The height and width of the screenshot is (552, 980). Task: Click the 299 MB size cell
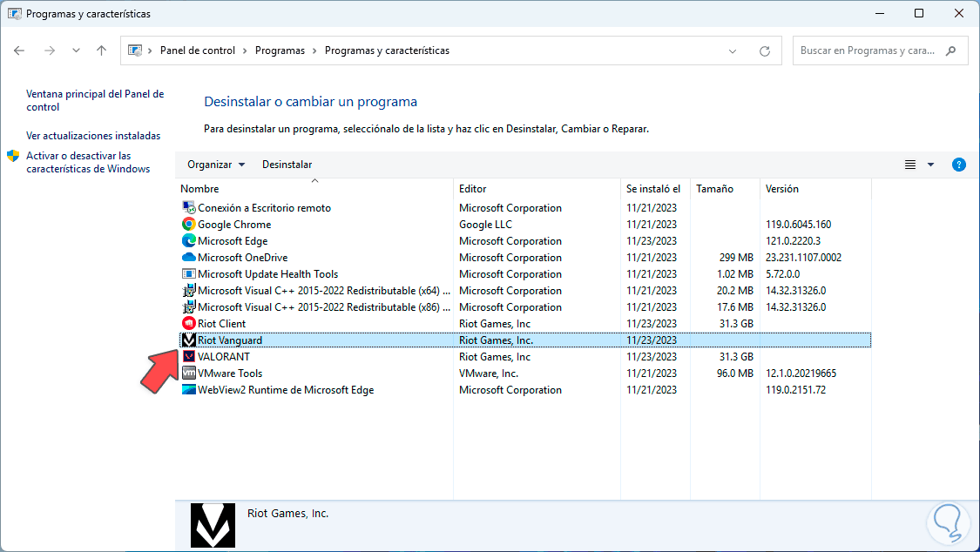[735, 257]
